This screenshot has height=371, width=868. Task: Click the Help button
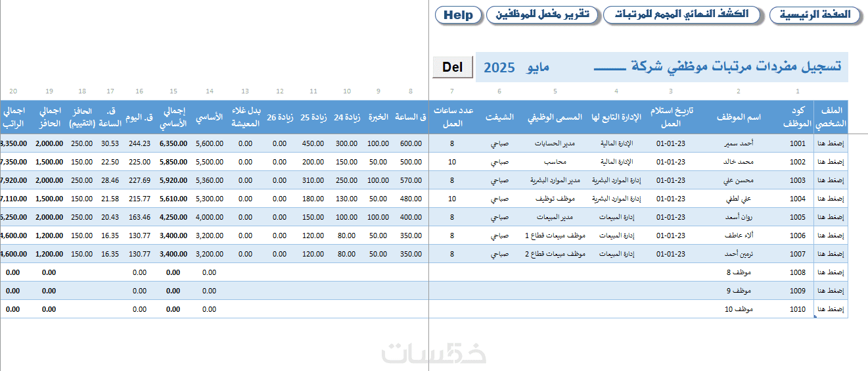click(x=459, y=15)
